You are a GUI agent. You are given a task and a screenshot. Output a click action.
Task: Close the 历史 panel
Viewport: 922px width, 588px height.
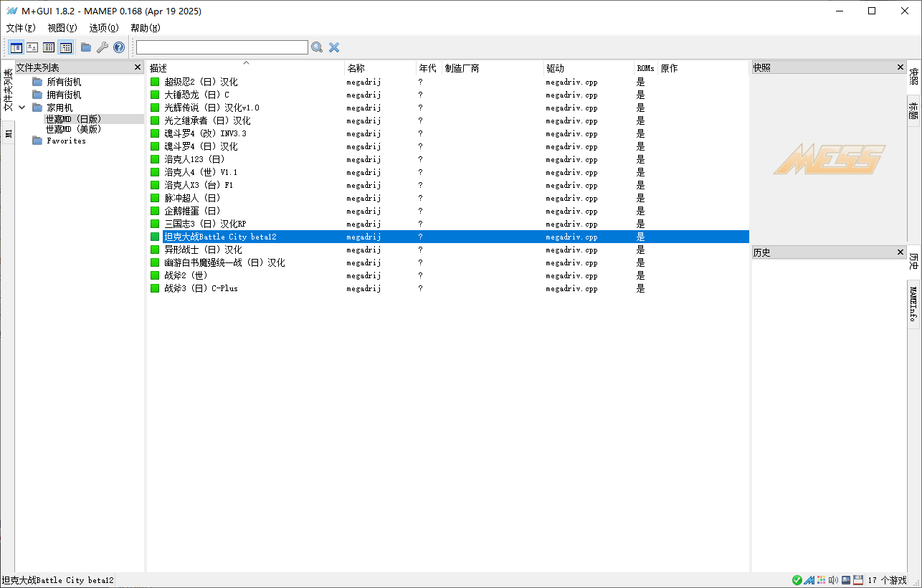point(900,252)
